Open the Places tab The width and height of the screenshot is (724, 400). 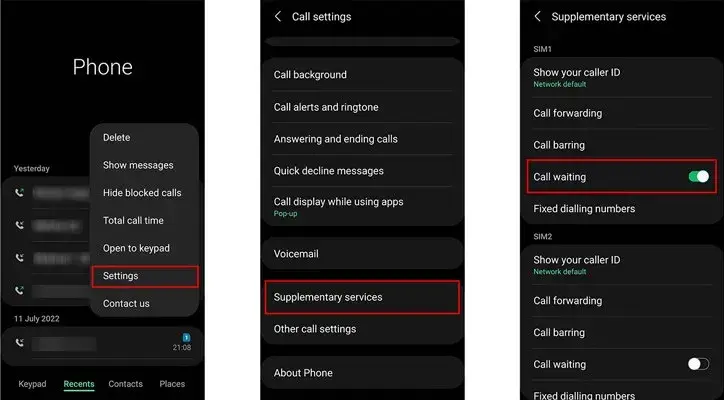[172, 384]
